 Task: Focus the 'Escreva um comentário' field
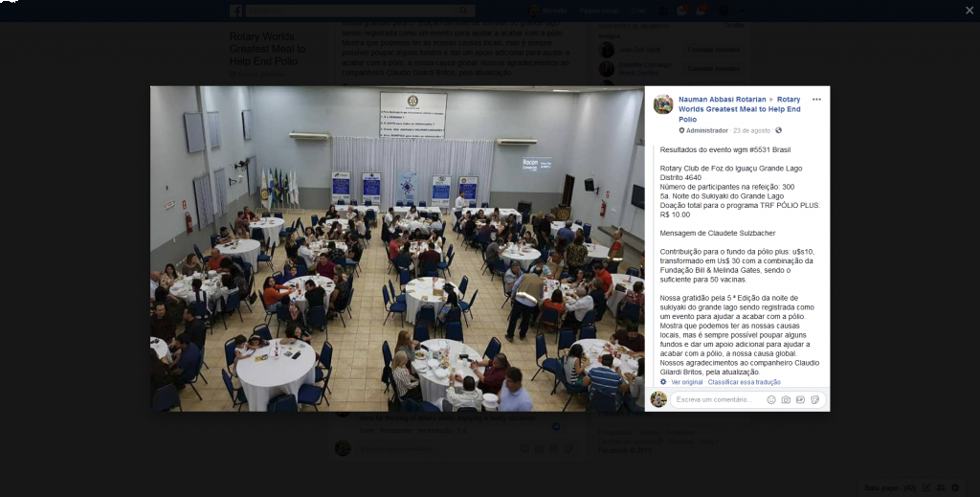[718, 399]
